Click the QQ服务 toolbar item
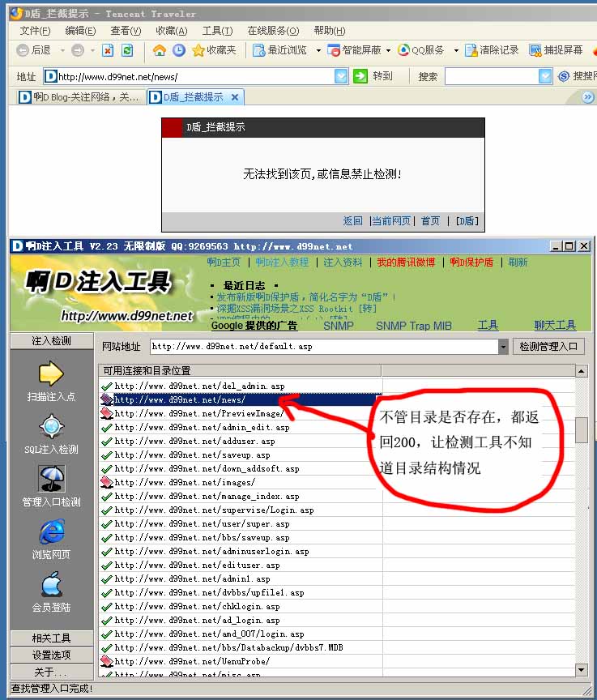597x700 pixels. click(x=421, y=50)
